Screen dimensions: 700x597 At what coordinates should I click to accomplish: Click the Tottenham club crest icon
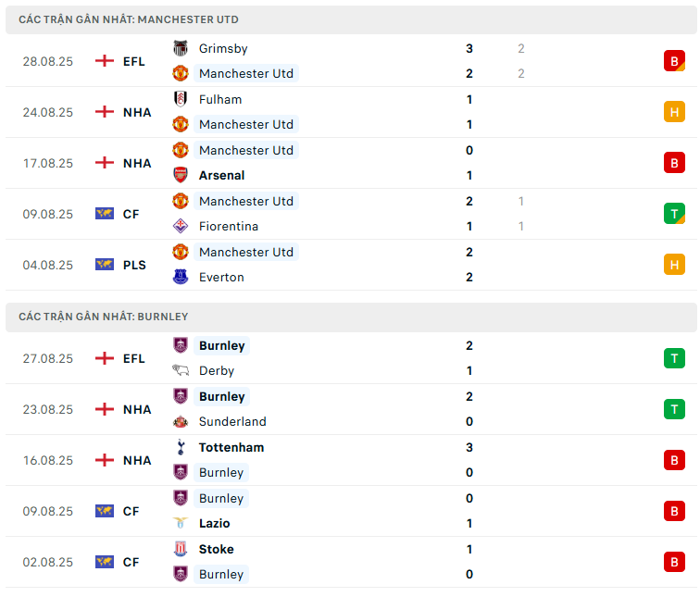[181, 447]
